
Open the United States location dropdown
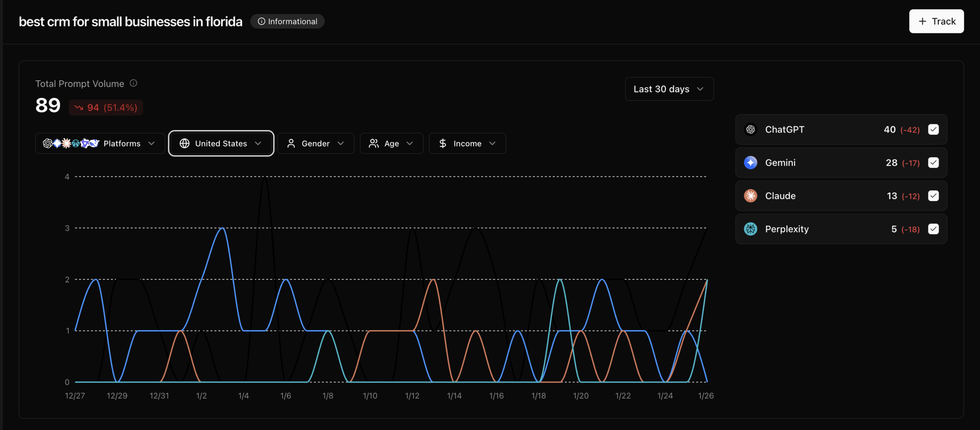point(220,143)
